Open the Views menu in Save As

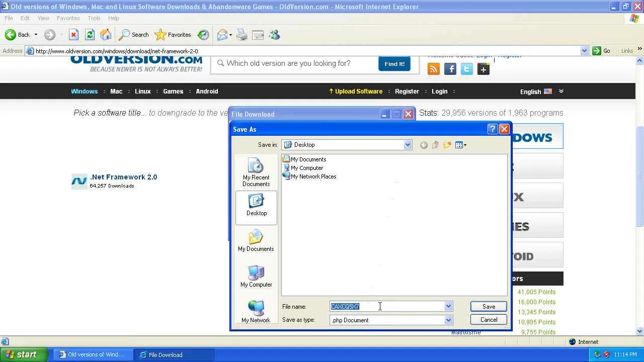461,145
